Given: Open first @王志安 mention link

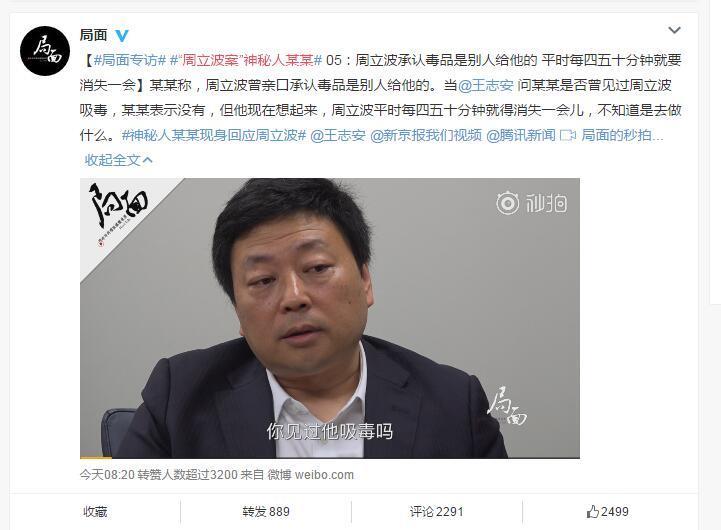Looking at the screenshot, I should click(486, 85).
